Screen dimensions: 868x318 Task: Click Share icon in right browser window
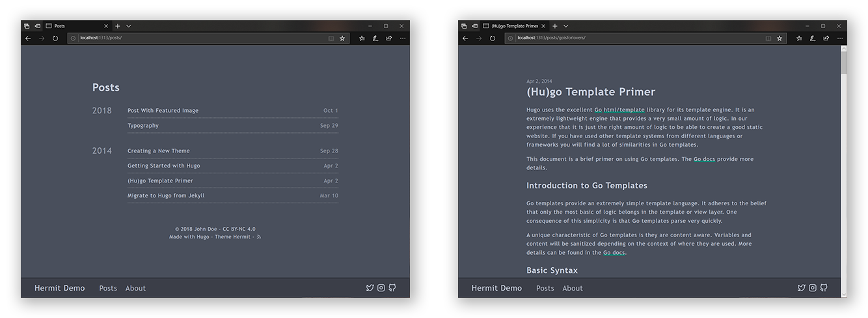(x=826, y=38)
